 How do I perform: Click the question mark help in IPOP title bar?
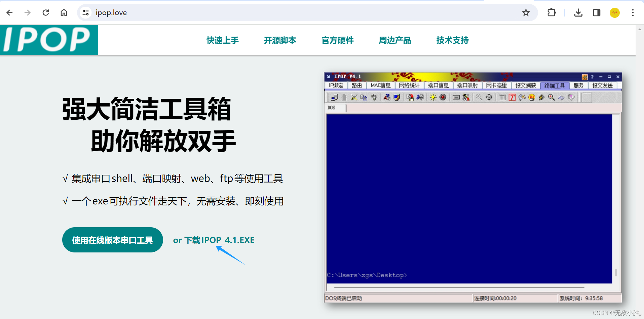(x=592, y=77)
